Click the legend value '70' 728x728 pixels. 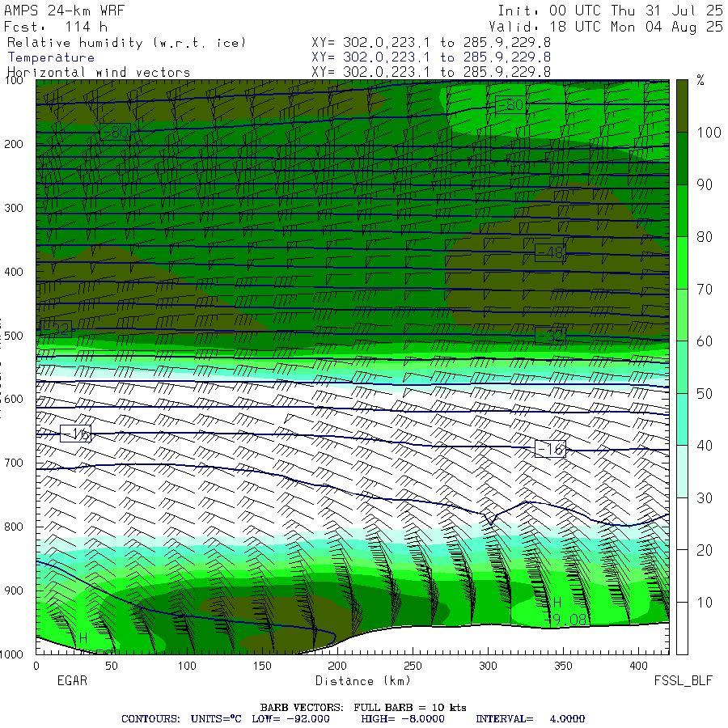(x=705, y=290)
